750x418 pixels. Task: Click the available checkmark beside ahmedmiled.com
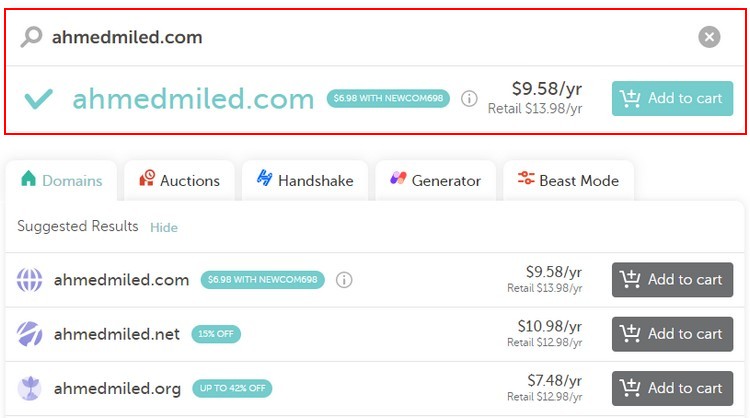tap(38, 99)
